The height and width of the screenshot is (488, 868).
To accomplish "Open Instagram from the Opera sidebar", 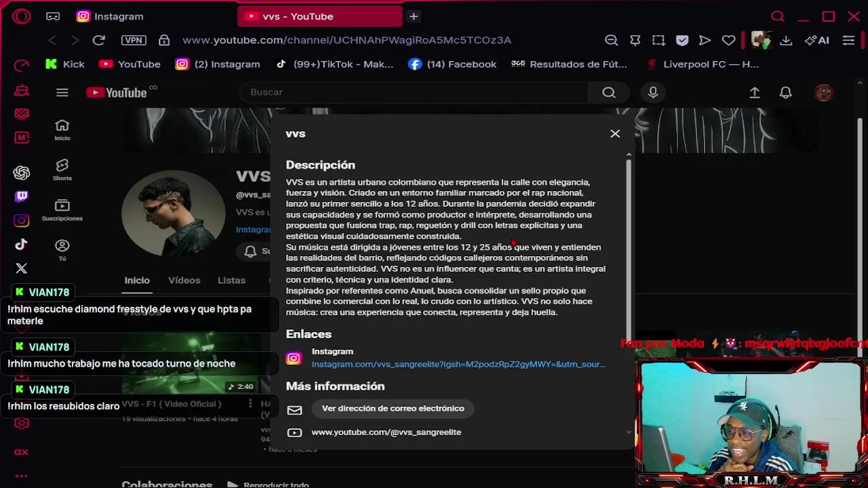I will tap(22, 220).
